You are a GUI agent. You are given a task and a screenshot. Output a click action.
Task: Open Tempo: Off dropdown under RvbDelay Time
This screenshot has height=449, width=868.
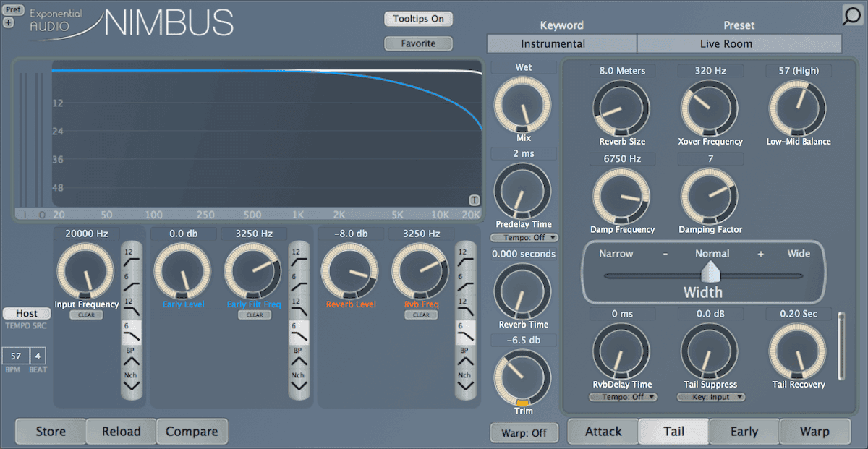pyautogui.click(x=623, y=397)
